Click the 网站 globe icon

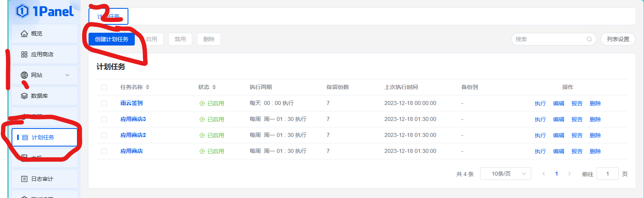tap(24, 75)
